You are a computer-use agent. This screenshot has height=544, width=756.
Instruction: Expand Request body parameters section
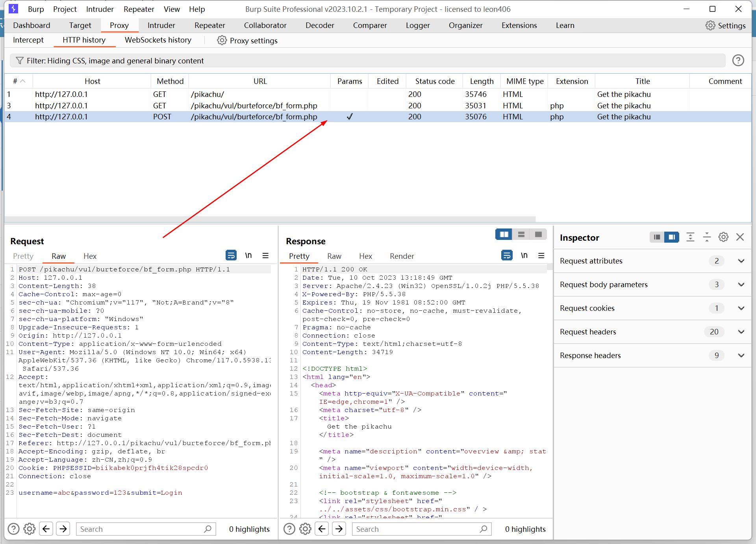coord(740,284)
